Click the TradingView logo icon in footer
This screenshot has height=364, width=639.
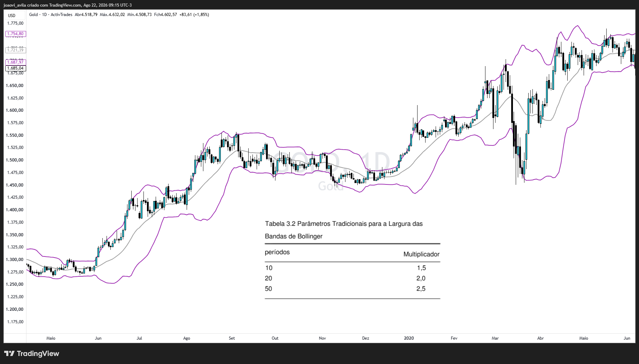9,354
